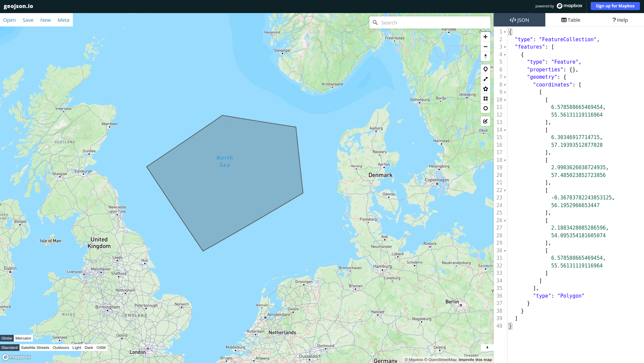Reset map bearing with compass control
The height and width of the screenshot is (363, 644).
(x=485, y=56)
